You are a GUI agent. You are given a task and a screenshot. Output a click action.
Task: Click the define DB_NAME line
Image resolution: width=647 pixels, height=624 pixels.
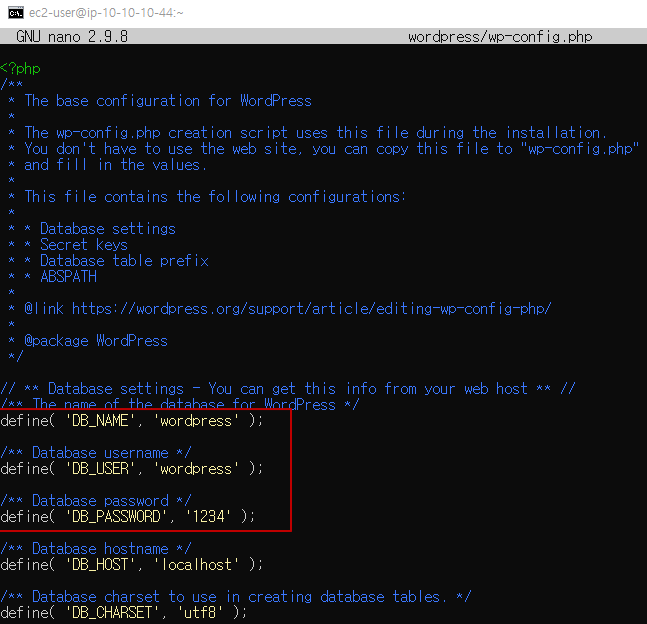pyautogui.click(x=131, y=421)
